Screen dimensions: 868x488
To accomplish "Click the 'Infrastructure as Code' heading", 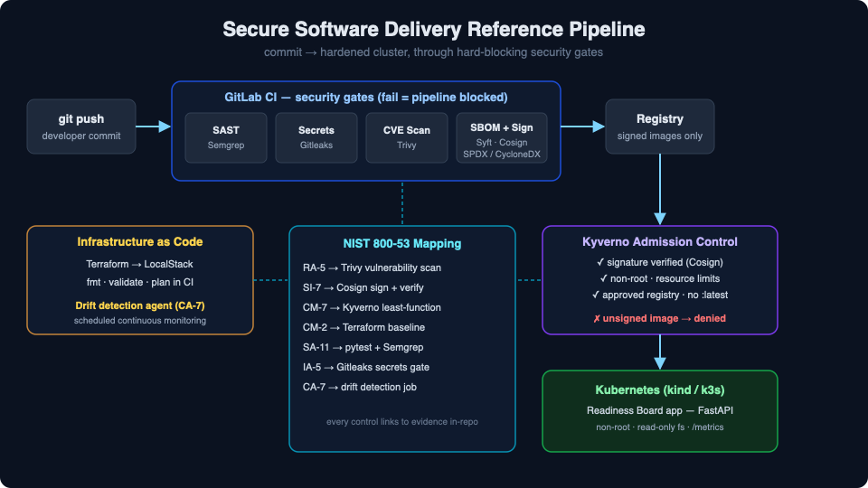I will click(x=140, y=242).
